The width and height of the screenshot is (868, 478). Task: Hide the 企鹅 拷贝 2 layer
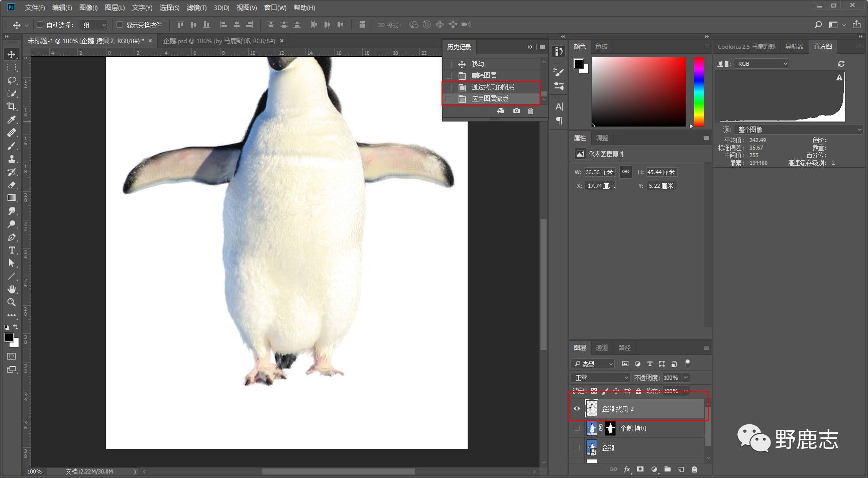pos(577,409)
